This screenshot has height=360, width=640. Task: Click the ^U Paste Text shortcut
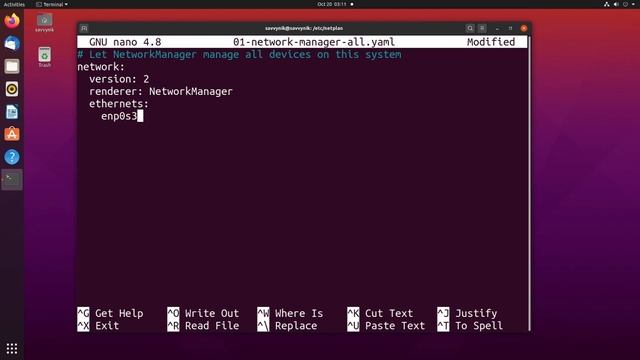point(386,326)
